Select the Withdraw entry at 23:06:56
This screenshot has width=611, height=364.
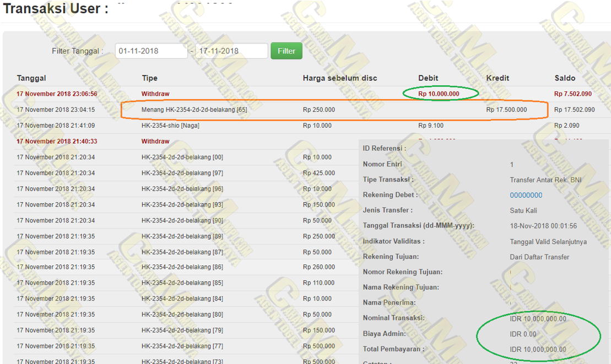155,94
